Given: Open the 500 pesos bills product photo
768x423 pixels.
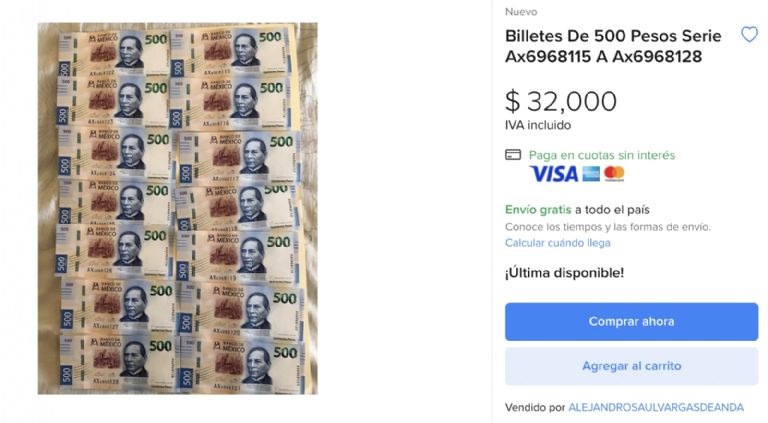Looking at the screenshot, I should point(178,209).
